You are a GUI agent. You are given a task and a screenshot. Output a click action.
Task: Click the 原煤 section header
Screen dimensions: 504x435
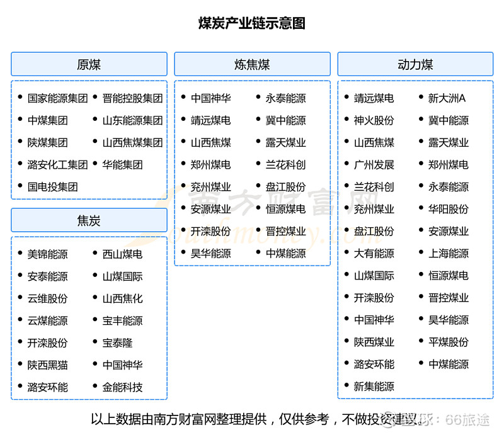tap(89, 65)
